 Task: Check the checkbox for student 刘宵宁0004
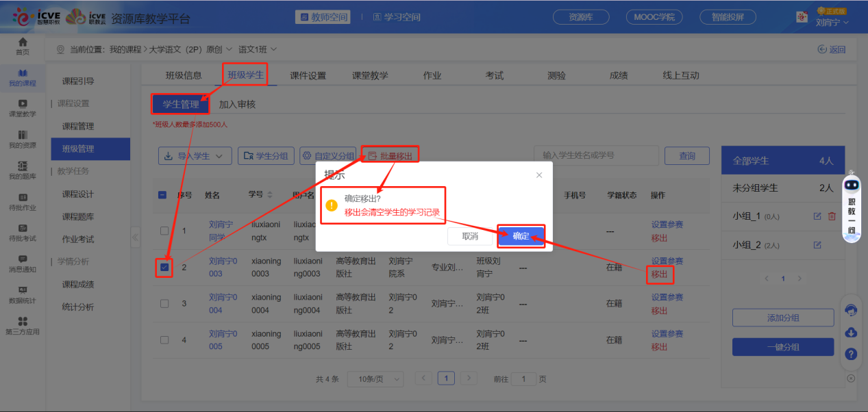coord(164,305)
